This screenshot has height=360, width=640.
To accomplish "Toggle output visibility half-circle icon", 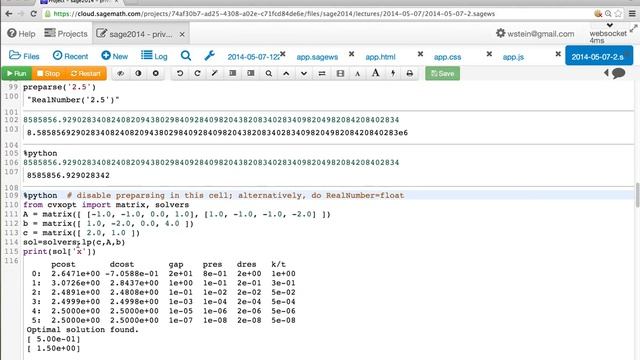I will 138,73.
